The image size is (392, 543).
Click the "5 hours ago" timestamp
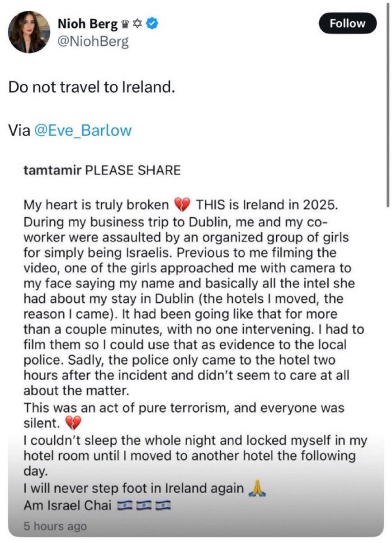tap(55, 526)
